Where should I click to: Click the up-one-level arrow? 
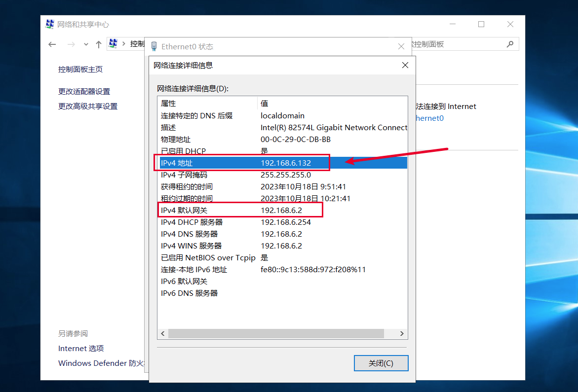point(99,44)
